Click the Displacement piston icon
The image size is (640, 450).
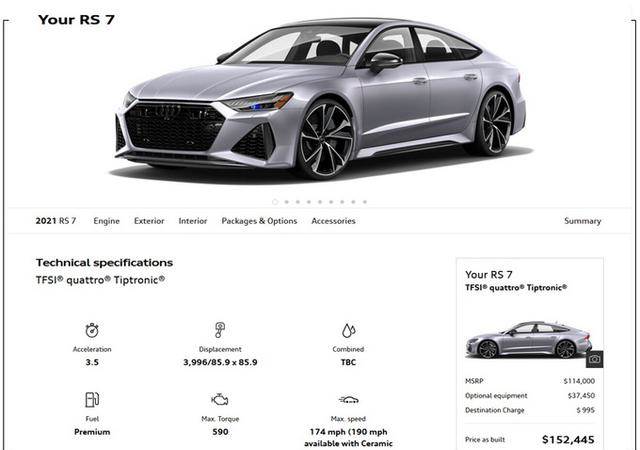[x=220, y=330]
